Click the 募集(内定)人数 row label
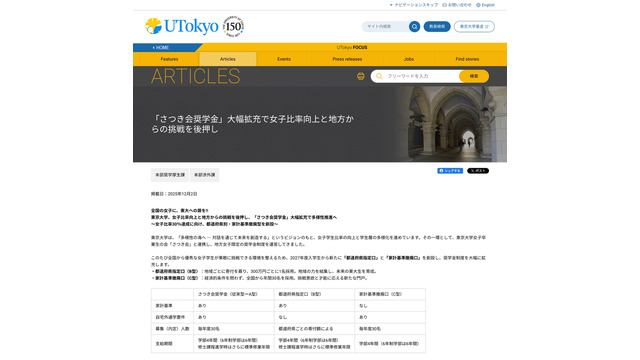The height and width of the screenshot is (360, 640). pos(172,329)
